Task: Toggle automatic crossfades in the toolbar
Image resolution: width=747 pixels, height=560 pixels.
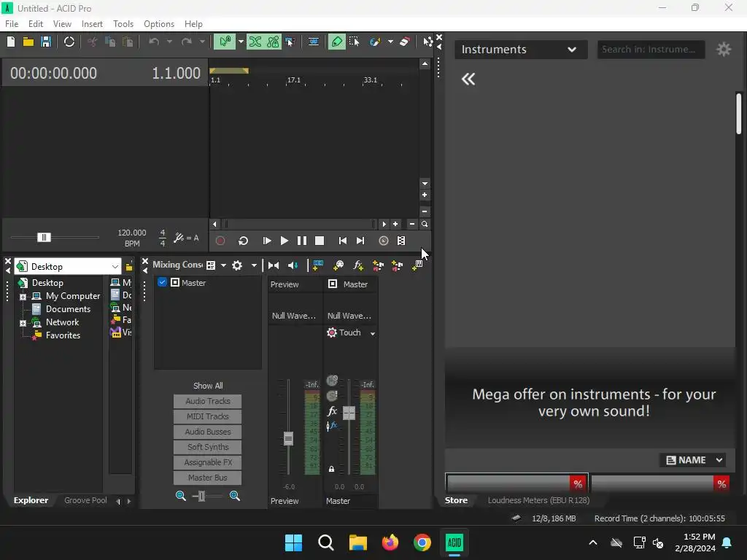Action: (255, 42)
